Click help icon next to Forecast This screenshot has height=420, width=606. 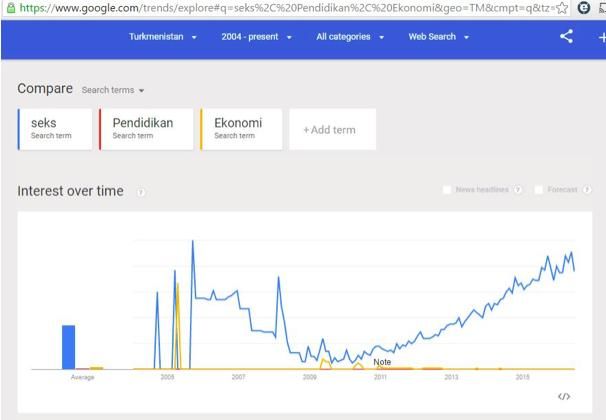click(587, 190)
